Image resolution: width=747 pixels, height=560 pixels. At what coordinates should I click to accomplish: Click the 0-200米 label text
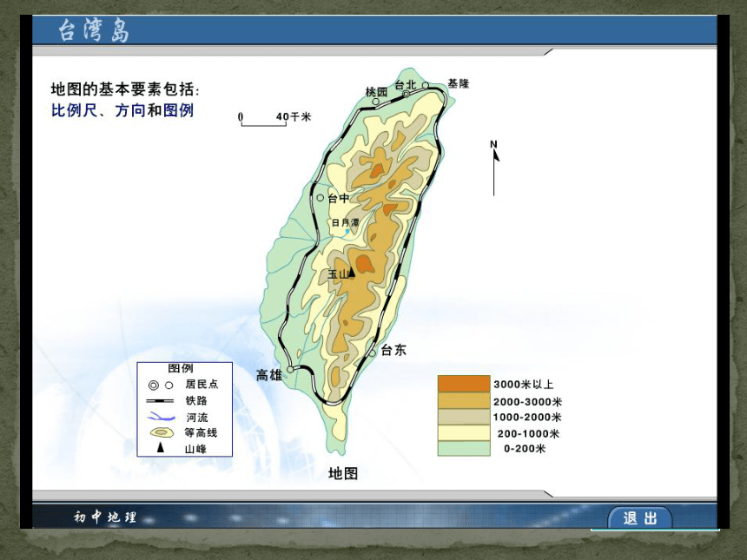point(525,449)
